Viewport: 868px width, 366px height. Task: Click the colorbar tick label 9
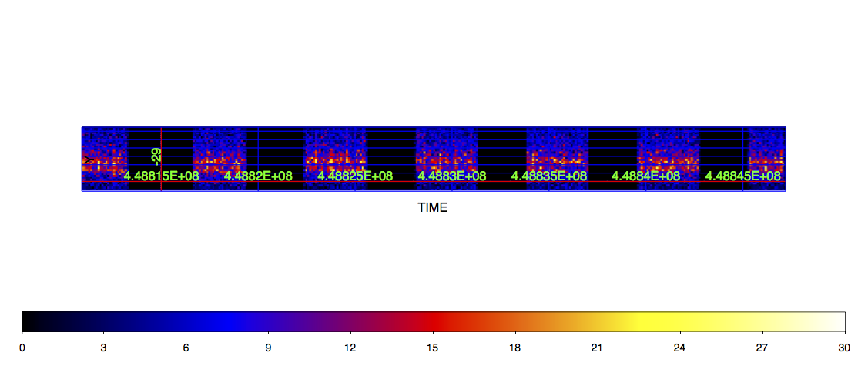[269, 348]
